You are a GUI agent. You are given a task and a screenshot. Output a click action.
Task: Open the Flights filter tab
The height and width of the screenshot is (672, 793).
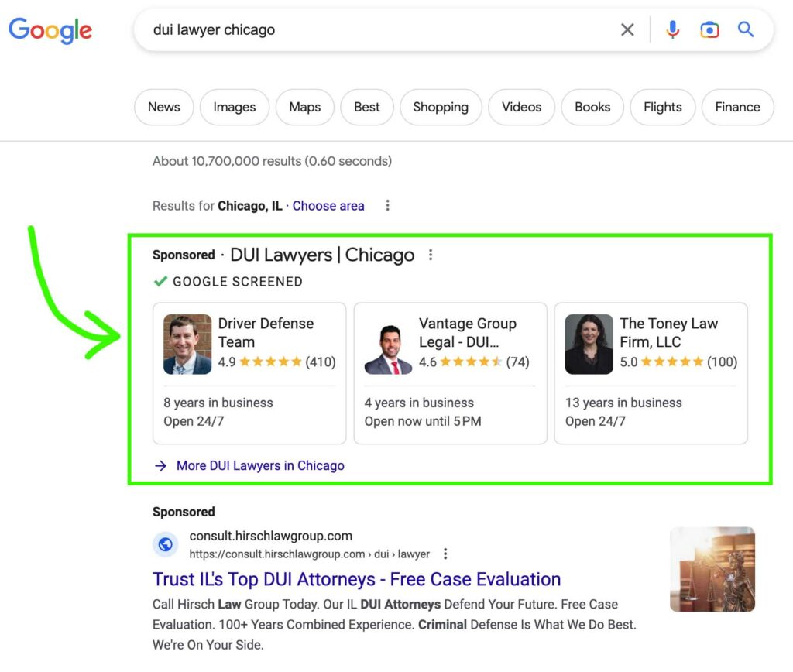tap(663, 107)
